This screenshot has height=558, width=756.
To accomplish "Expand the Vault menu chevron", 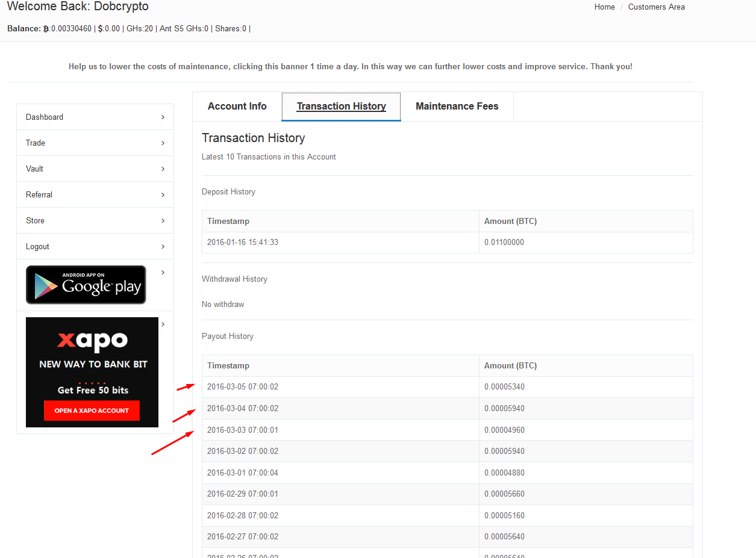I will 163,169.
